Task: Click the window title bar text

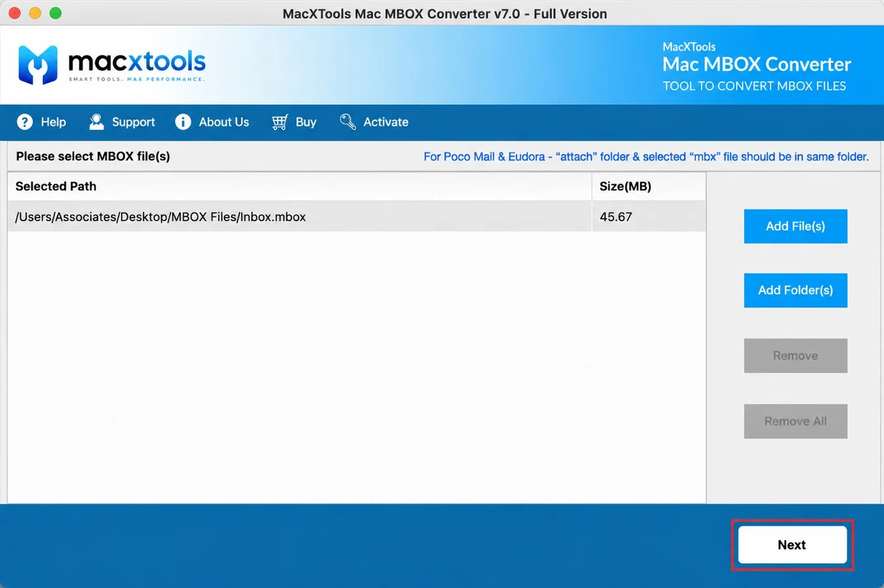Action: (x=445, y=14)
